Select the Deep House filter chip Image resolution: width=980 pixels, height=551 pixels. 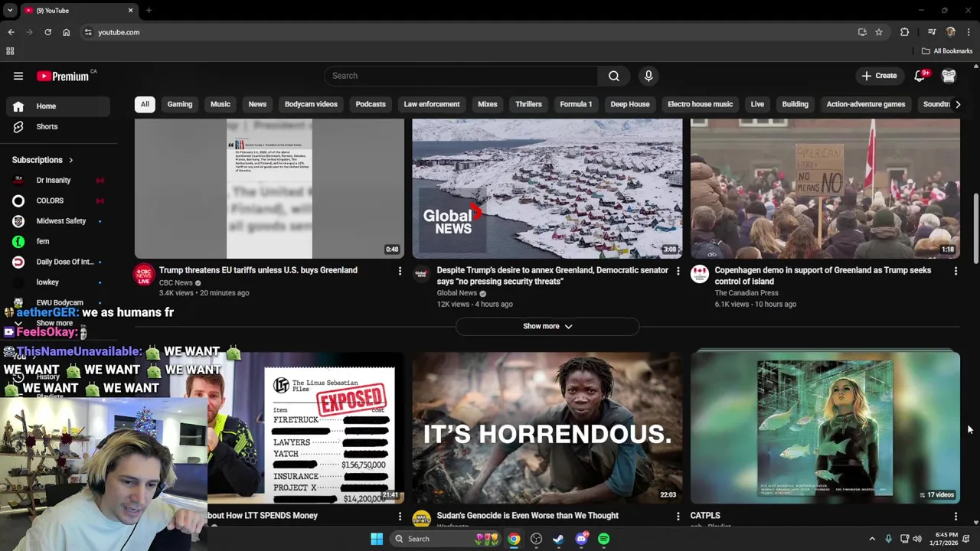coord(630,104)
